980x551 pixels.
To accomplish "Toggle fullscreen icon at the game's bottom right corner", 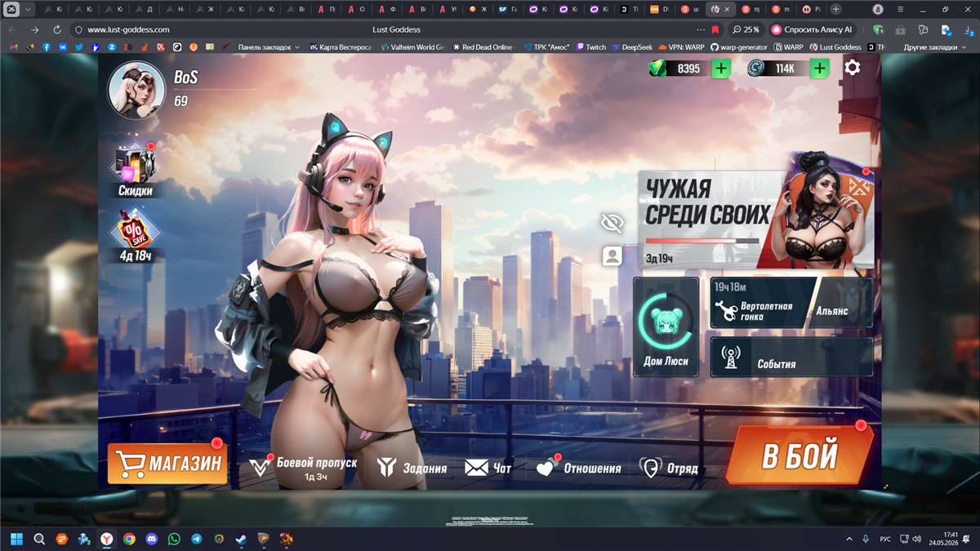I will pos(886,487).
